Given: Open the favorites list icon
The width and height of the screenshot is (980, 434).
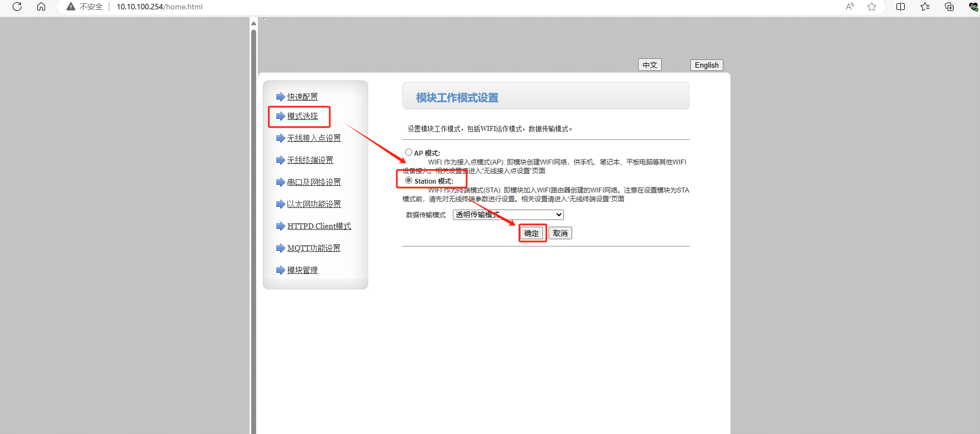Looking at the screenshot, I should click(x=925, y=7).
